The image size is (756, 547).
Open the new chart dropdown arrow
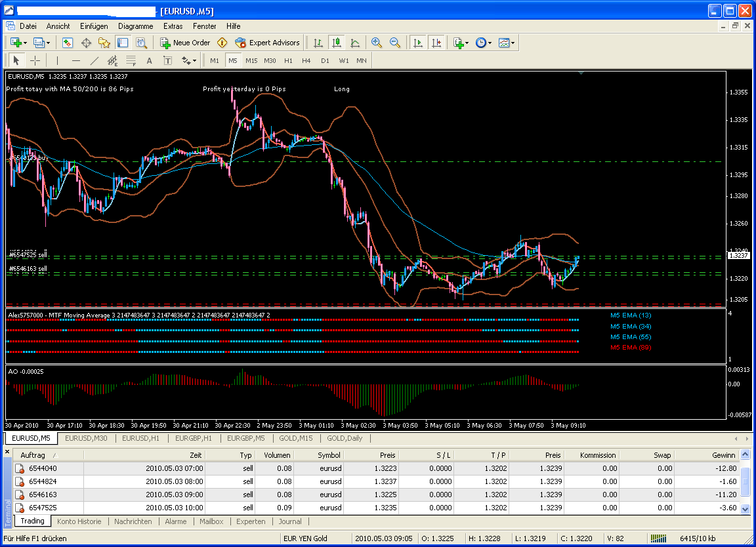[x=25, y=43]
